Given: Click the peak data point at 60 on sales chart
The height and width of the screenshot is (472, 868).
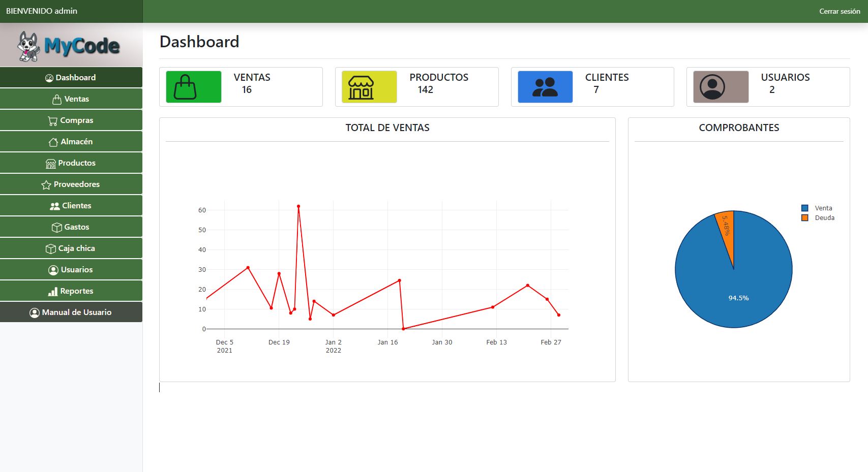Looking at the screenshot, I should [x=298, y=206].
